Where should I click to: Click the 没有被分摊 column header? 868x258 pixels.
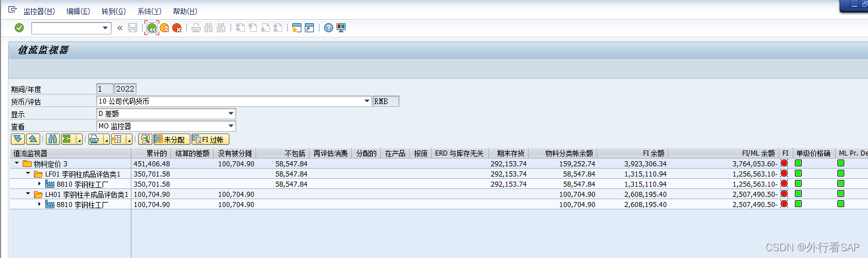click(234, 153)
